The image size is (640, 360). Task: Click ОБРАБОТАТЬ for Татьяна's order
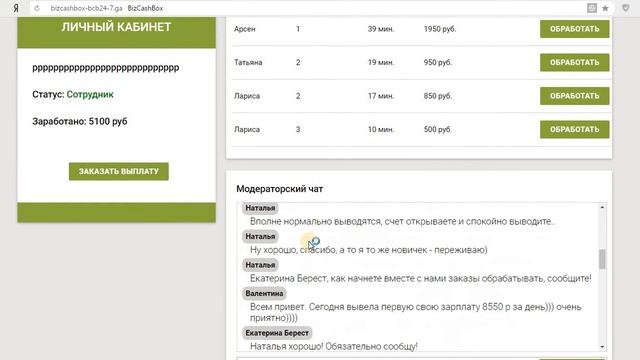point(574,62)
